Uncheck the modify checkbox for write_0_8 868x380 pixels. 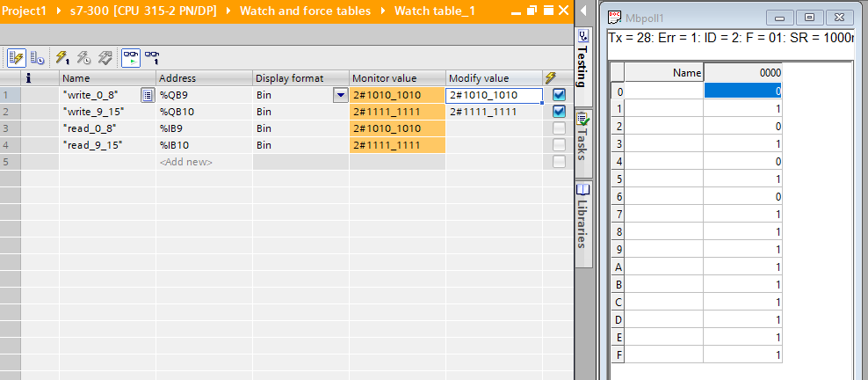pyautogui.click(x=559, y=95)
